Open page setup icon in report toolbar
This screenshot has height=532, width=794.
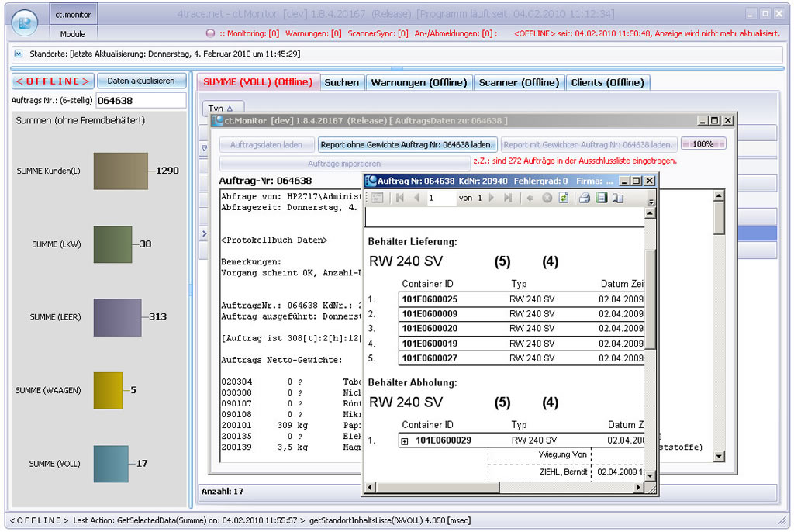tap(618, 199)
